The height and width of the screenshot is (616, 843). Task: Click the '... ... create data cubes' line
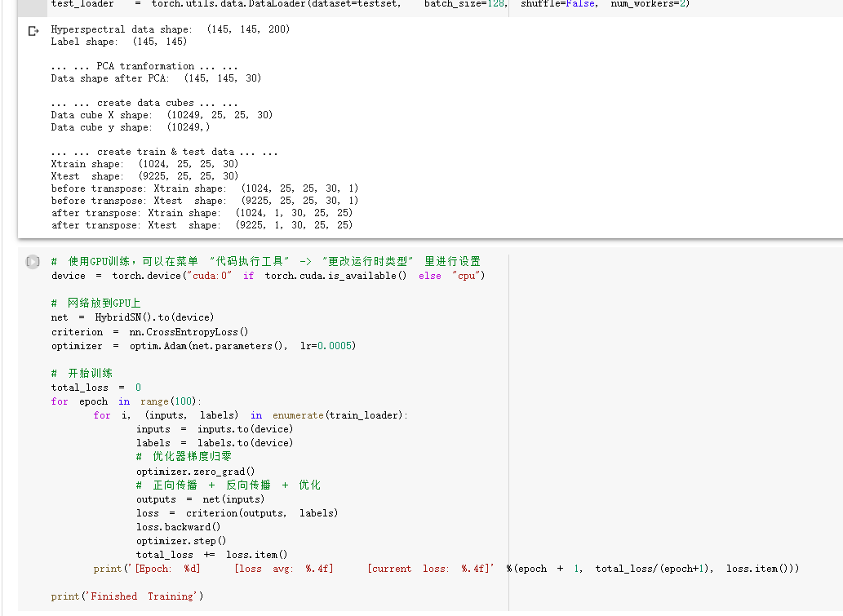tap(144, 103)
